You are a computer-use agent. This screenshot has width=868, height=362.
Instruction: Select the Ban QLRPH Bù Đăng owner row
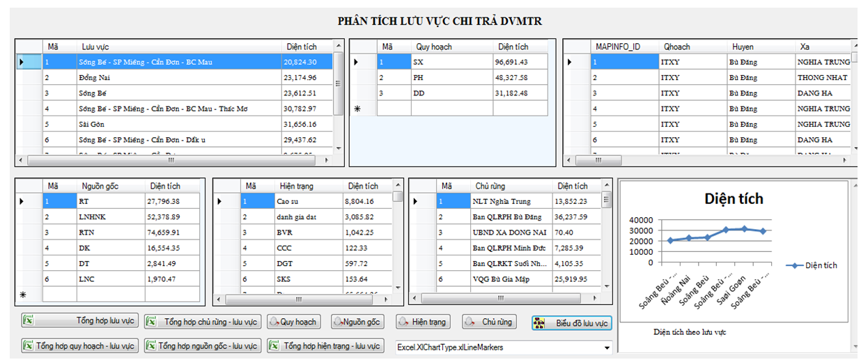click(506, 217)
